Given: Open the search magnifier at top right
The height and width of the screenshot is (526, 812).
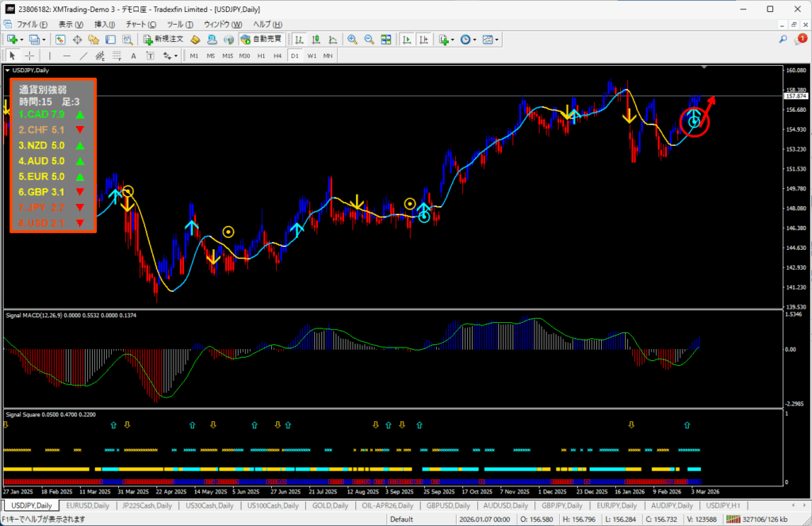Looking at the screenshot, I should [x=783, y=39].
